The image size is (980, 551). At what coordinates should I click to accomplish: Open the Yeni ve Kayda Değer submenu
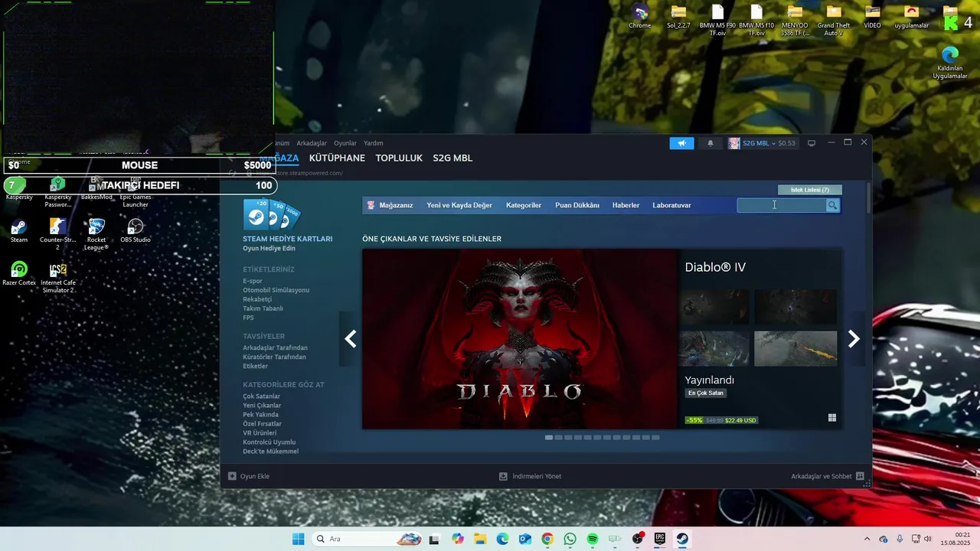tap(459, 205)
